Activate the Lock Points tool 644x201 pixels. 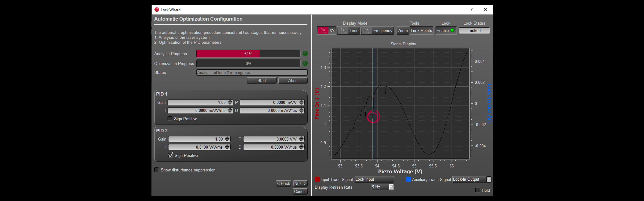point(421,31)
